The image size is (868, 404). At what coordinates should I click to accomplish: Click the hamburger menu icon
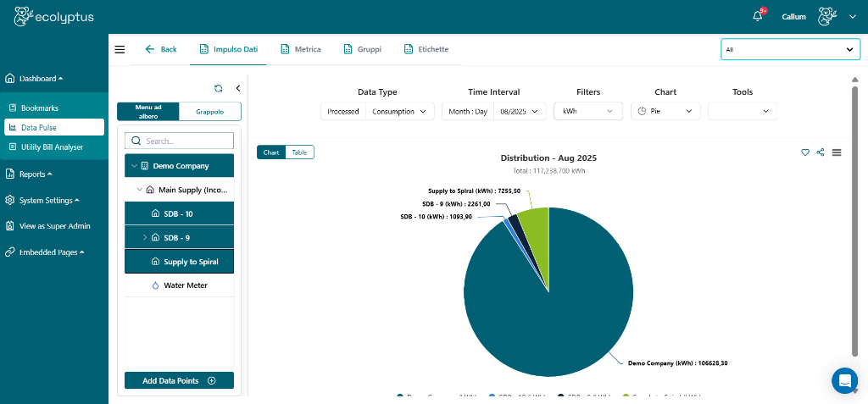coord(120,49)
